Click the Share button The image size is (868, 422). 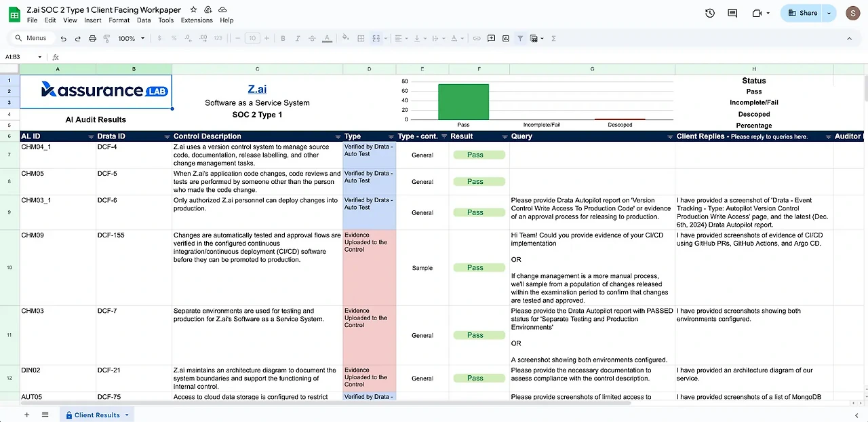click(x=802, y=13)
